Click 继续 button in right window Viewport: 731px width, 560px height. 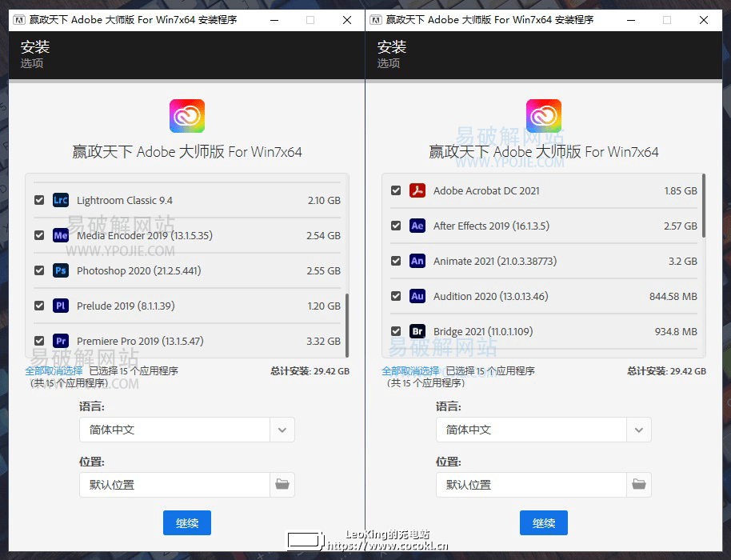pyautogui.click(x=544, y=522)
